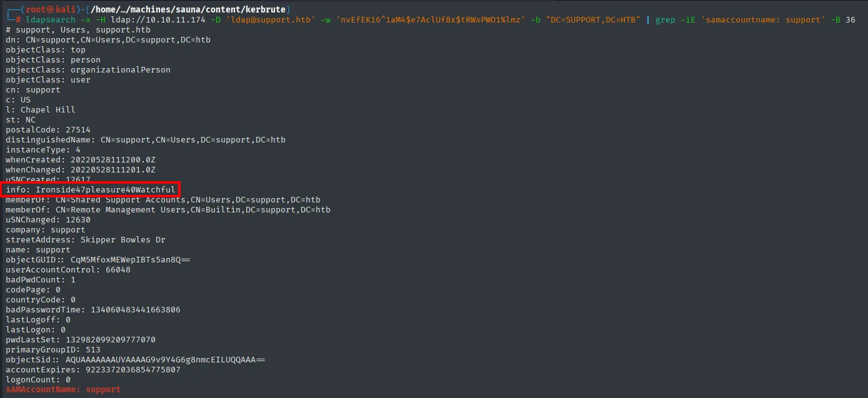This screenshot has height=398, width=868.
Task: Click the 'pwdLastSet: 132982099209777070' line
Action: tap(81, 340)
